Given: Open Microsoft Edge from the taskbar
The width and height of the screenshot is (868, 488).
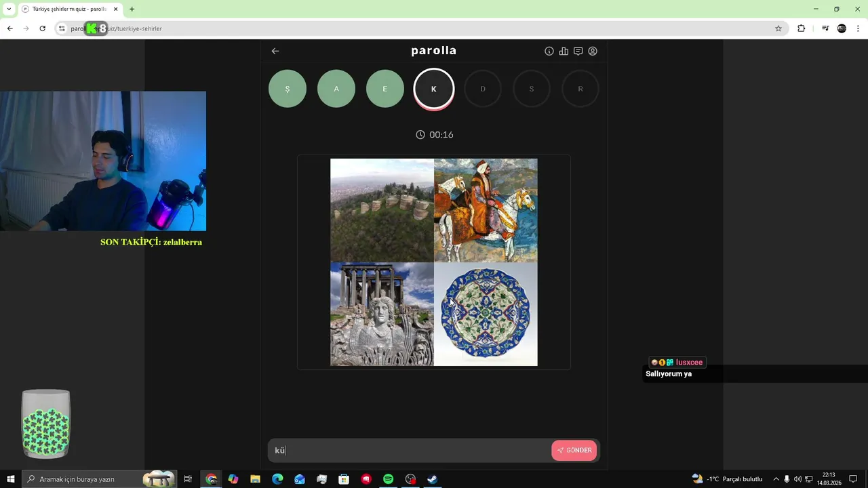Looking at the screenshot, I should point(277,479).
